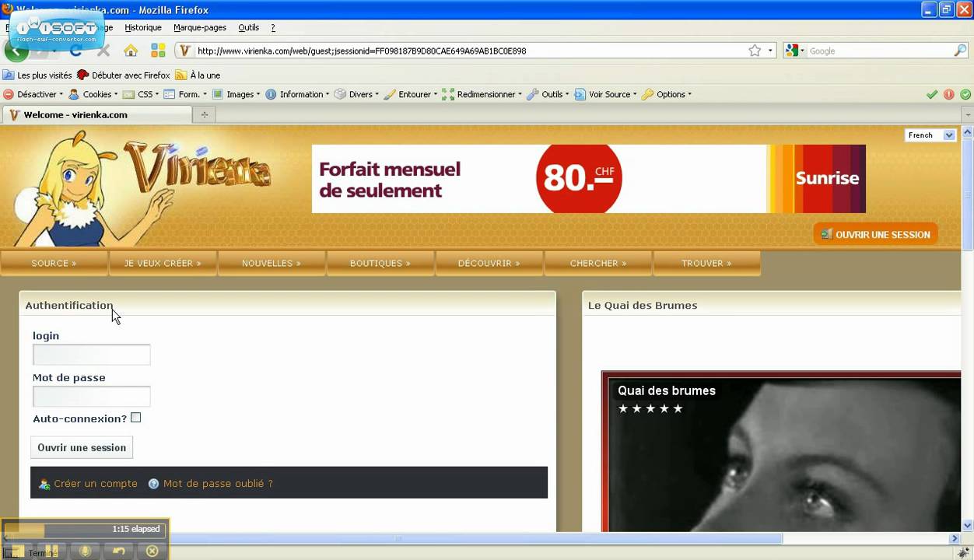Open the Information toolbar dropdown
The width and height of the screenshot is (974, 560).
pyautogui.click(x=297, y=94)
